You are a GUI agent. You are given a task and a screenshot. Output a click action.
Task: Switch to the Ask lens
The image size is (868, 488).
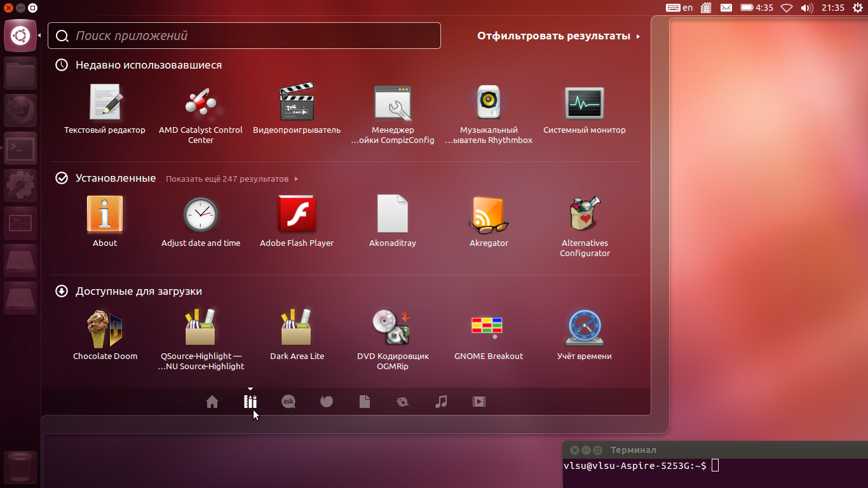click(x=288, y=402)
